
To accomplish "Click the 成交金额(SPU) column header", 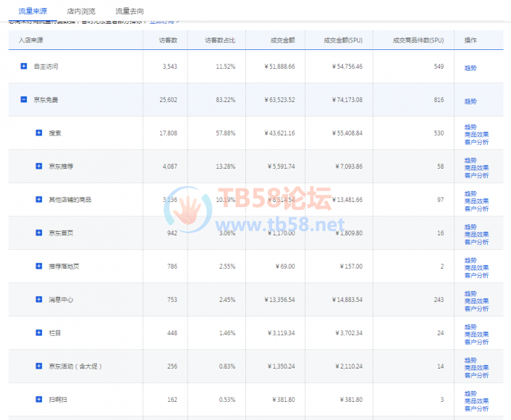I will (x=343, y=40).
